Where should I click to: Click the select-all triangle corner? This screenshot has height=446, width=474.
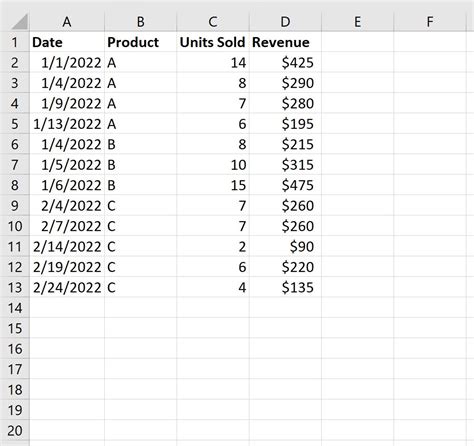coord(18,22)
